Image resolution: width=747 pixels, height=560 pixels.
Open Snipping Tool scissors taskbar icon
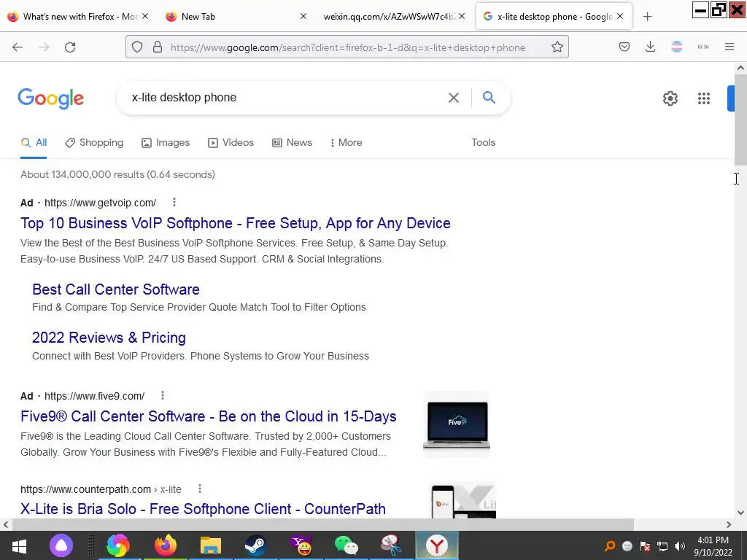(392, 545)
